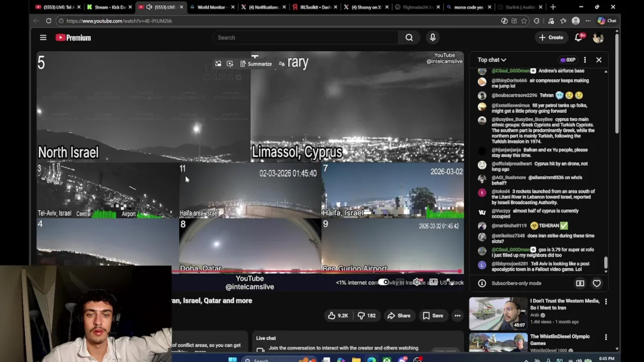Switch player to theater mode

[x=433, y=282]
